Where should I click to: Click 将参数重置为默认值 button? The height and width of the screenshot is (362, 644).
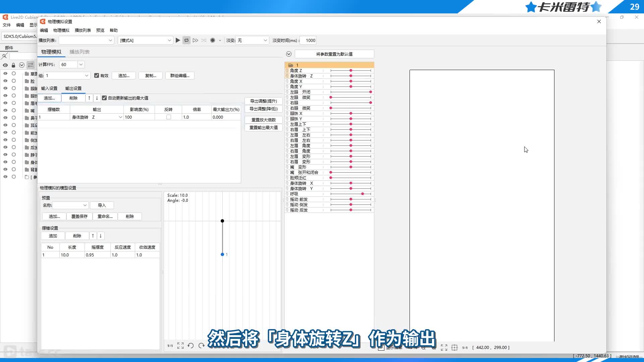tap(334, 54)
